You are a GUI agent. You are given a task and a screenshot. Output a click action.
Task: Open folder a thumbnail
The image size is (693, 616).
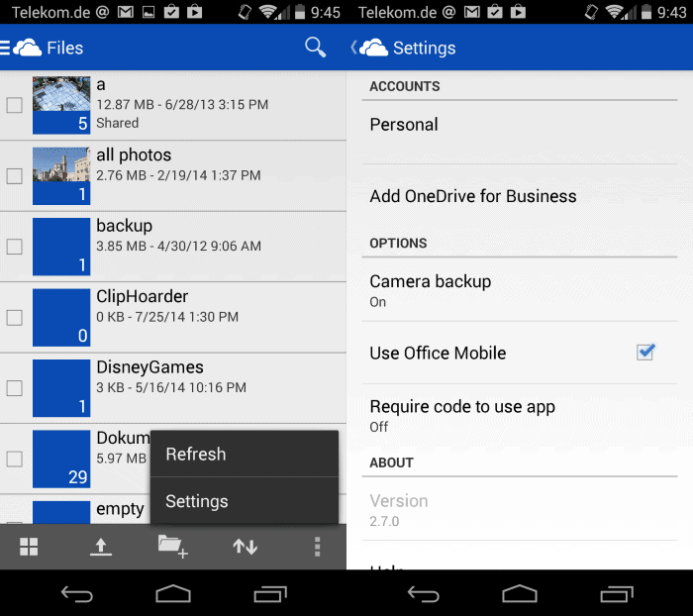pyautogui.click(x=61, y=105)
